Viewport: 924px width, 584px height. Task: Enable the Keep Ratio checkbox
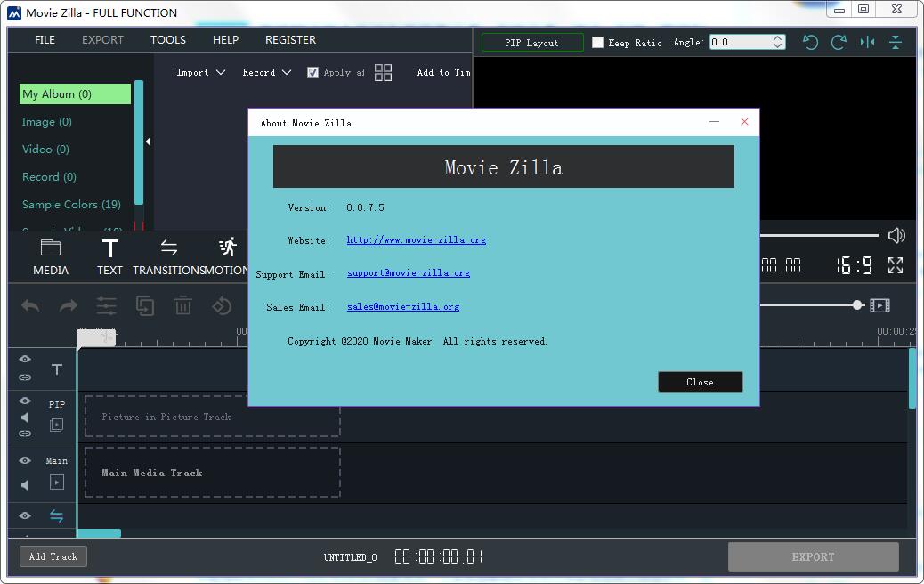597,43
